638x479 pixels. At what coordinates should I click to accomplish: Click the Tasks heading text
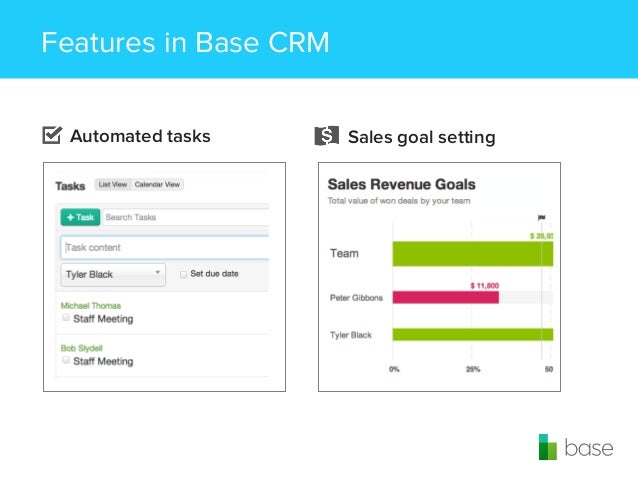click(70, 186)
